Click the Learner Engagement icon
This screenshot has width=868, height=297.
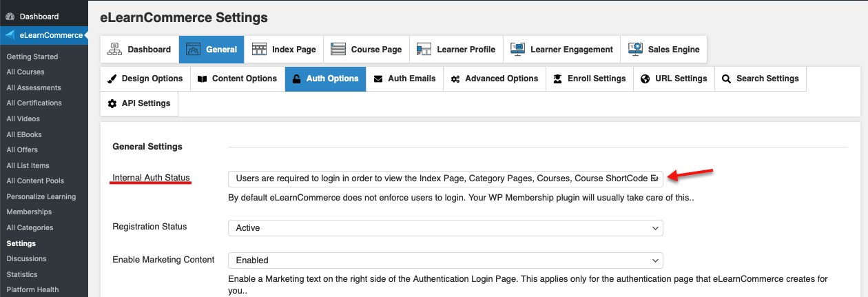tap(518, 49)
